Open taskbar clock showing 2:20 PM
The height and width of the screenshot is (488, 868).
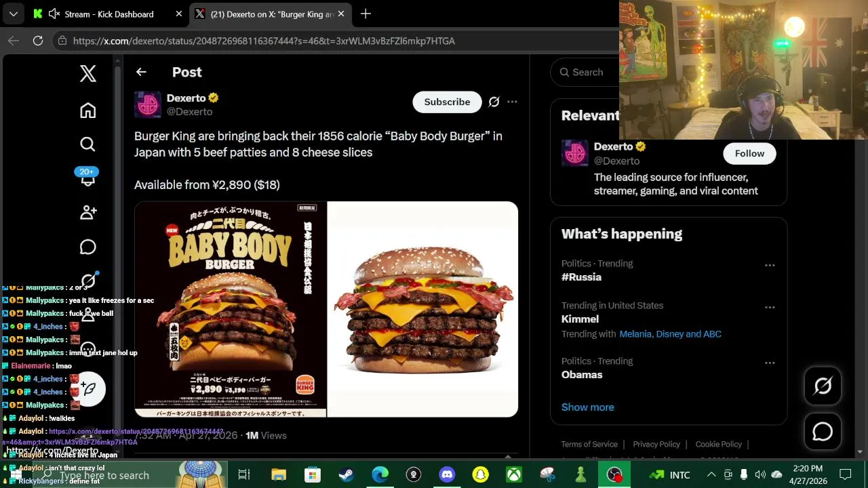[808, 474]
